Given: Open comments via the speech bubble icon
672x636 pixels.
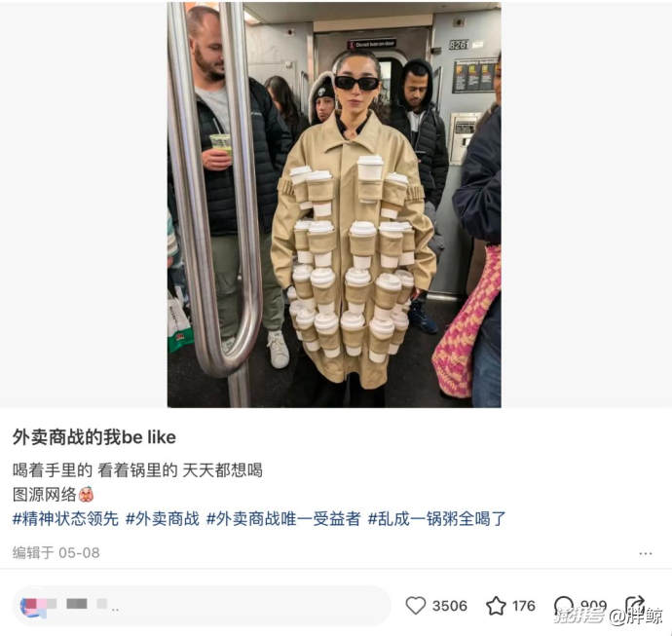Looking at the screenshot, I should click(x=563, y=606).
